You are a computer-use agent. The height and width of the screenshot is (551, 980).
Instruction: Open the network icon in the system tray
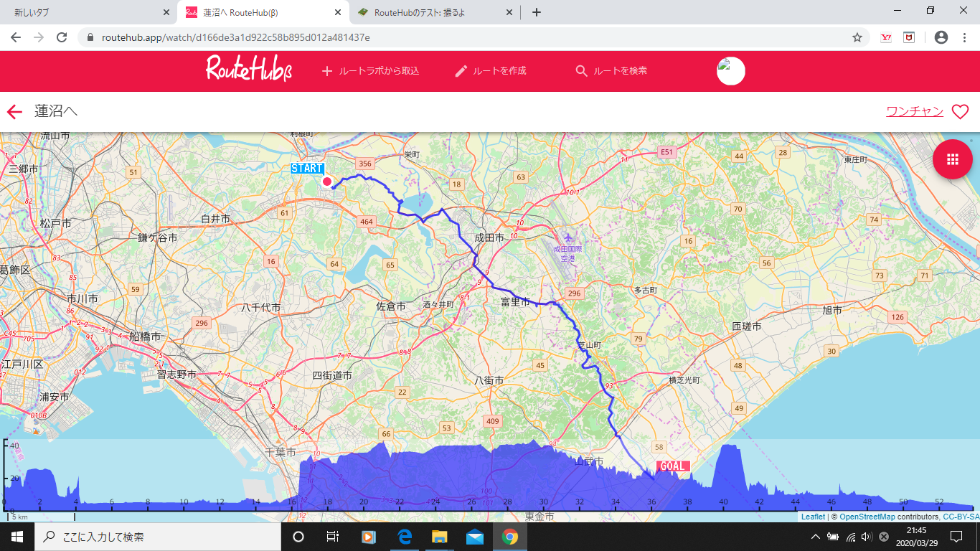click(x=850, y=536)
